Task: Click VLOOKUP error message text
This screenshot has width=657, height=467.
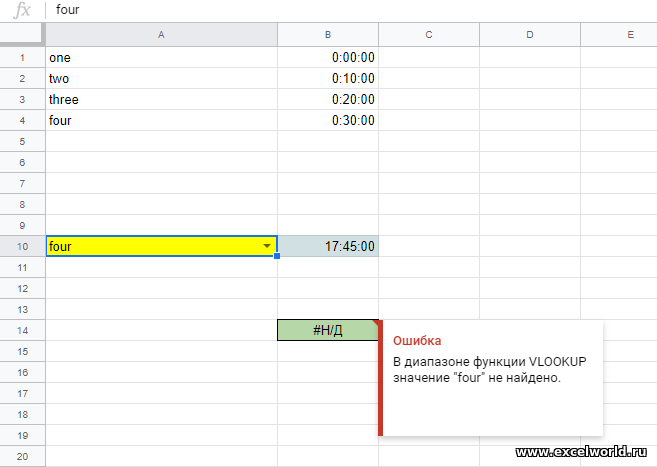Action: tap(489, 369)
